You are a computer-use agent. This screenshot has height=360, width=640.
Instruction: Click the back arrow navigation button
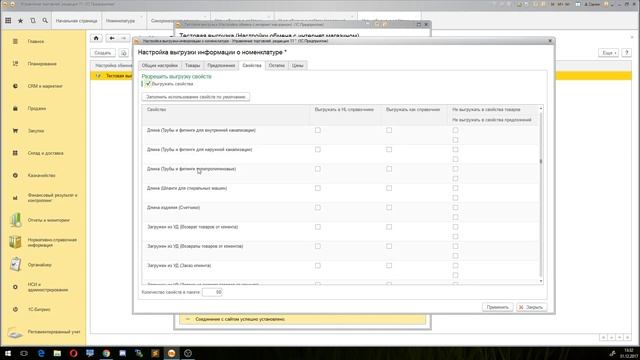tap(111, 38)
